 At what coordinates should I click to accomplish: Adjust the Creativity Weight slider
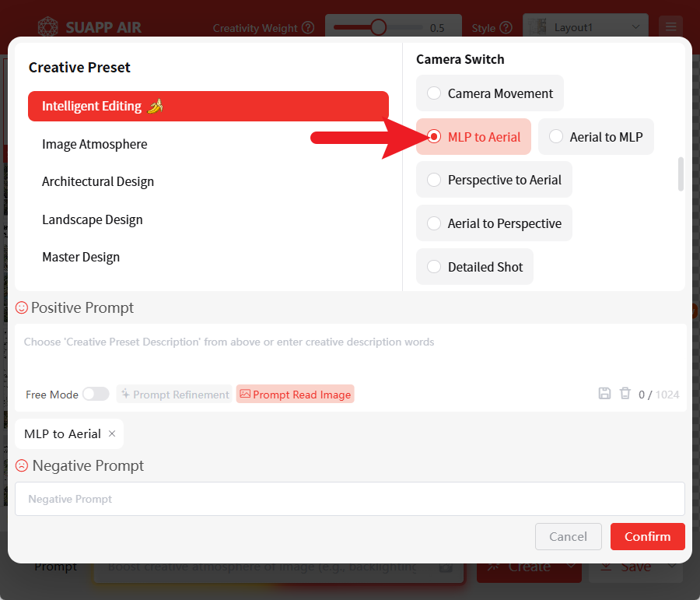379,27
